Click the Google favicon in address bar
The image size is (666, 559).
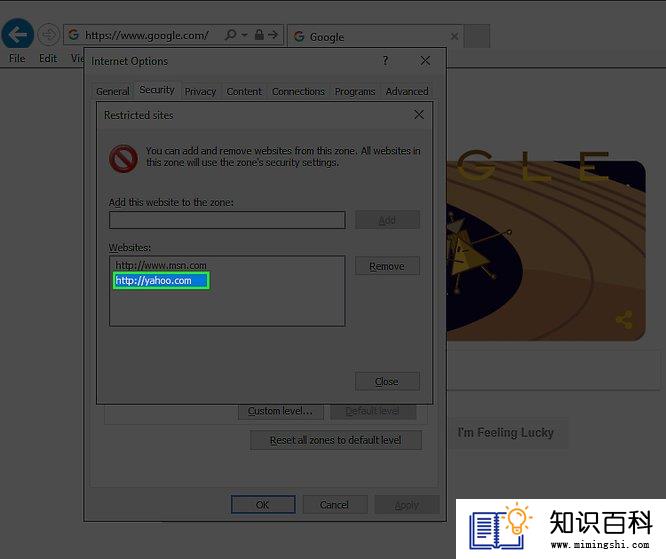click(73, 34)
